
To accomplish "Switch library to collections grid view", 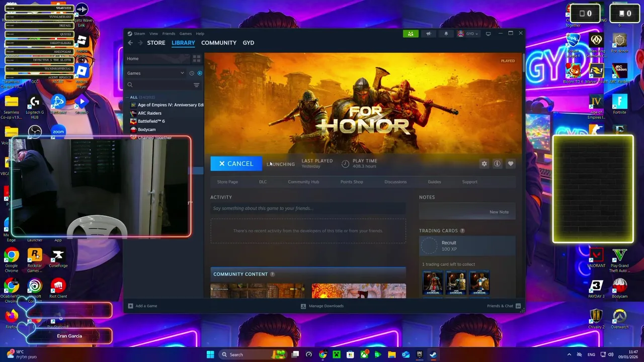I will pyautogui.click(x=197, y=58).
